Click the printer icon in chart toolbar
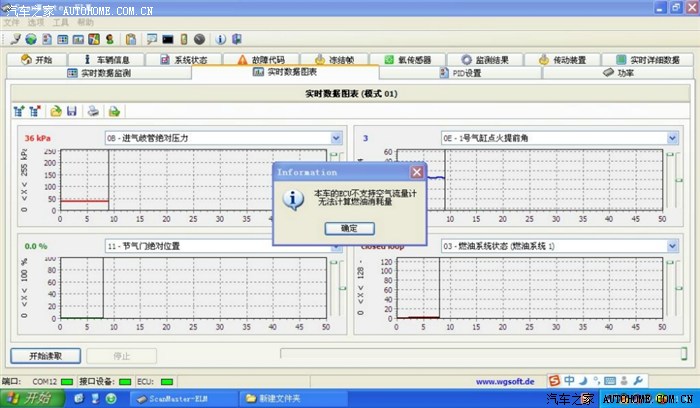The image size is (700, 408). 93,111
